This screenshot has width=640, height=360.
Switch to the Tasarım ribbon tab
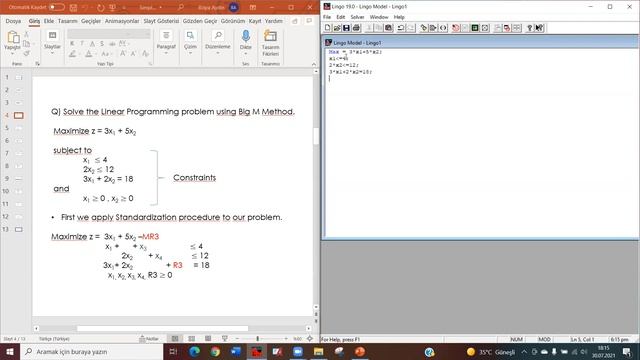(67, 21)
